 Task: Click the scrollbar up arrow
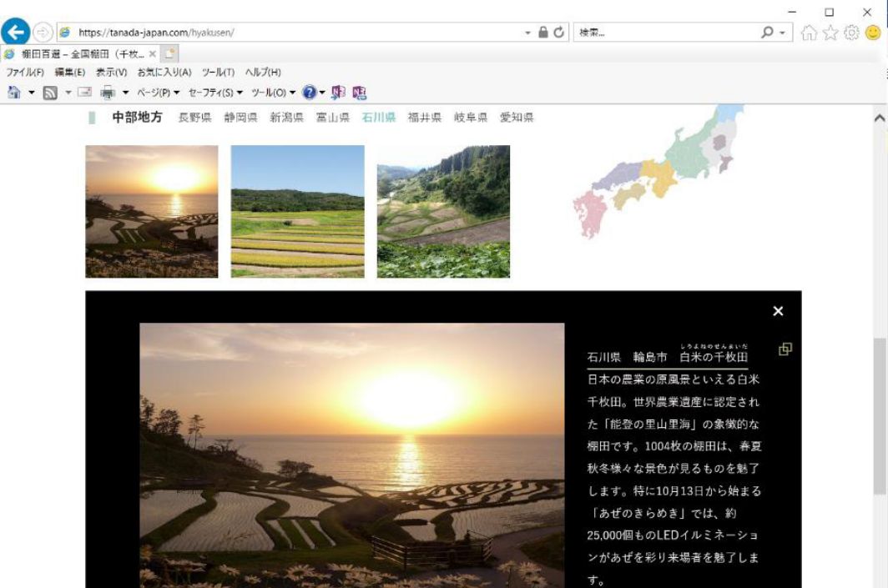pos(880,118)
